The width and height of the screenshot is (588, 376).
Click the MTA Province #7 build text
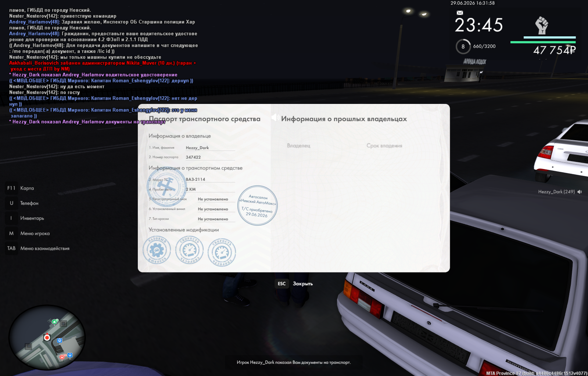pos(537,373)
